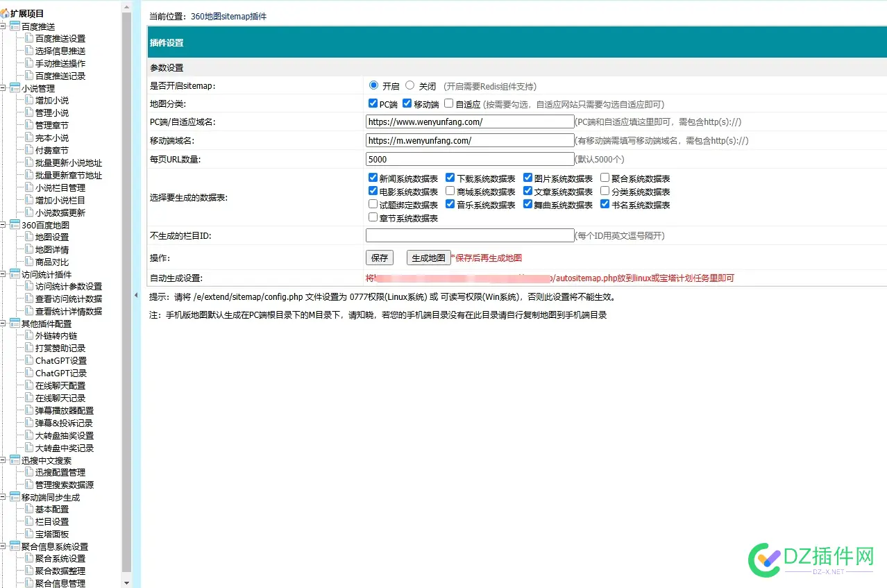The height and width of the screenshot is (588, 887).
Task: Open 管理章节 menu item
Action: [x=52, y=125]
